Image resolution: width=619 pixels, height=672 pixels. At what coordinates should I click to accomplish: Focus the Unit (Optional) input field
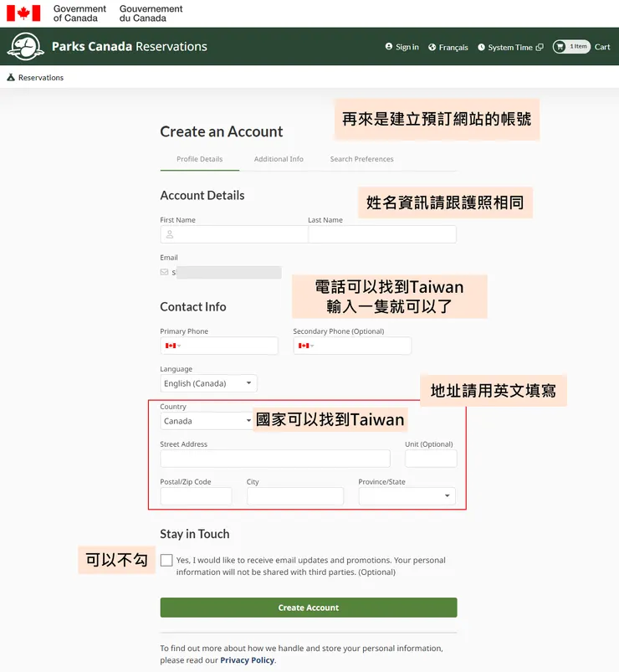(x=431, y=459)
